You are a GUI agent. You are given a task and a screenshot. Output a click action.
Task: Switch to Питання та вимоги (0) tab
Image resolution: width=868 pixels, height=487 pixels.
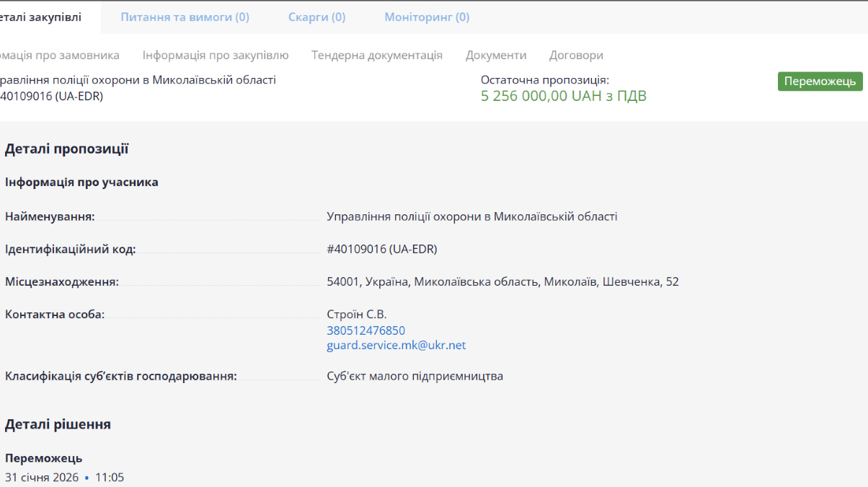click(x=185, y=17)
